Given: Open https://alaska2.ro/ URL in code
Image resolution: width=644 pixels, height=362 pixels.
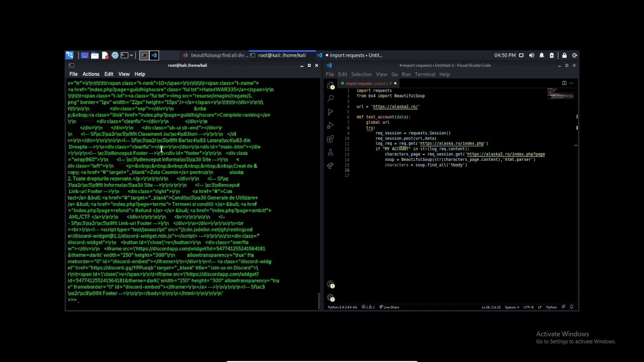Looking at the screenshot, I should pyautogui.click(x=395, y=107).
